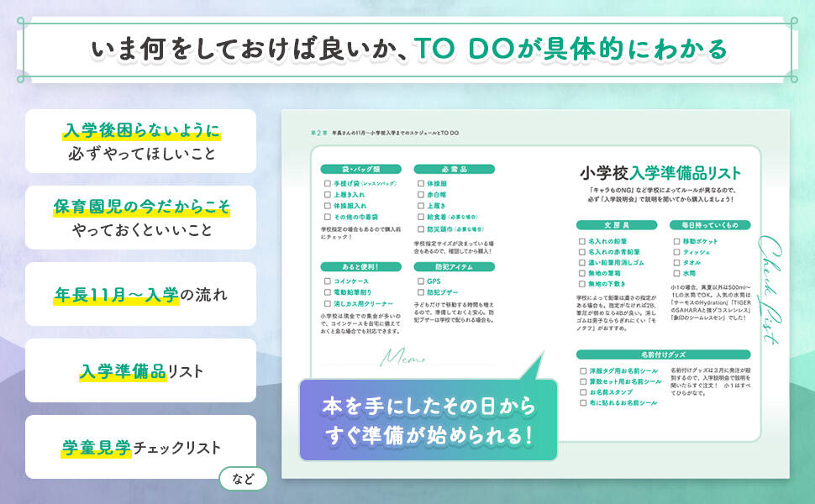Viewport: 815px width, 504px height.
Task: Tick the 給食着 checkbox
Action: click(420, 215)
